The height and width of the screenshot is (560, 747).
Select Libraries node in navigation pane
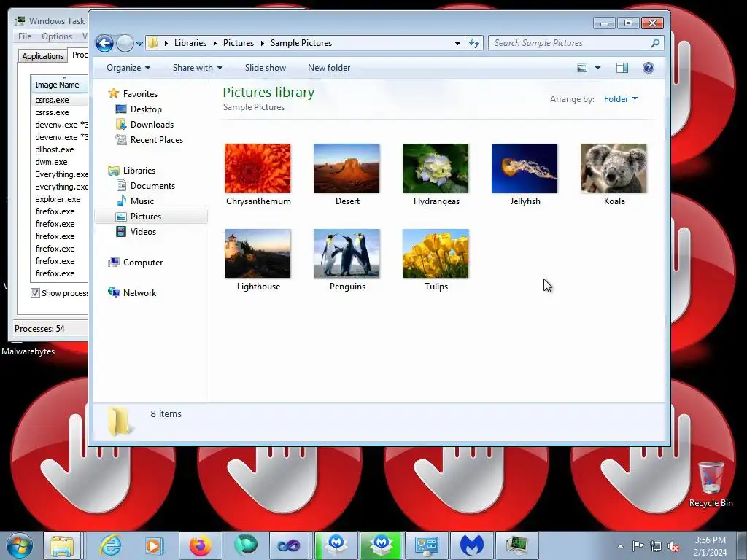coord(139,171)
